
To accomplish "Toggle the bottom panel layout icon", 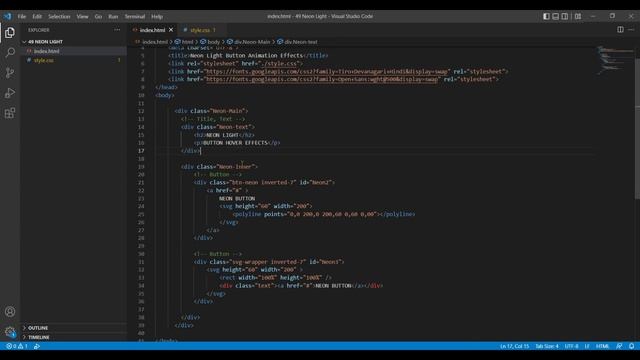I will click(556, 16).
